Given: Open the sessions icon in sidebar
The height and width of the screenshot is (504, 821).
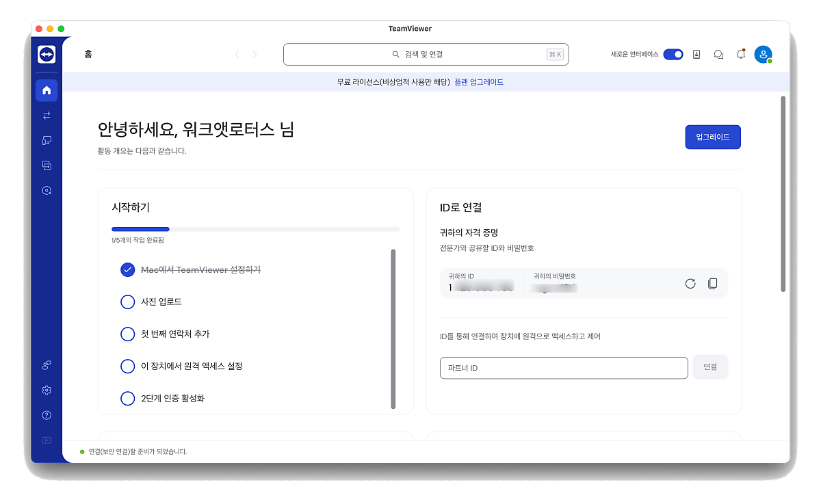Looking at the screenshot, I should [47, 165].
